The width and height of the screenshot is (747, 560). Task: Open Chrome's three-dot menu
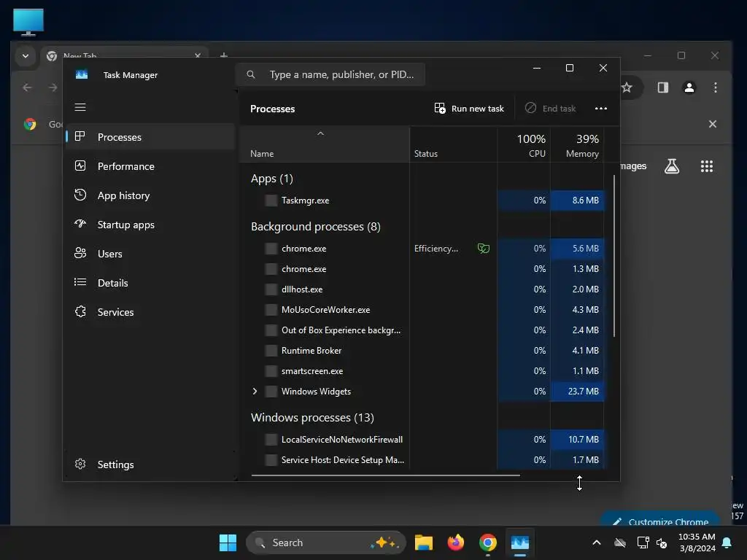pyautogui.click(x=715, y=87)
